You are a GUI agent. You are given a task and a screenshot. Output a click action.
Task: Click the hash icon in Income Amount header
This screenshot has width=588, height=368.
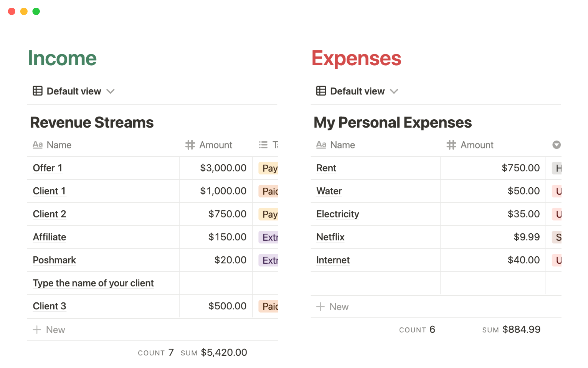coord(190,145)
